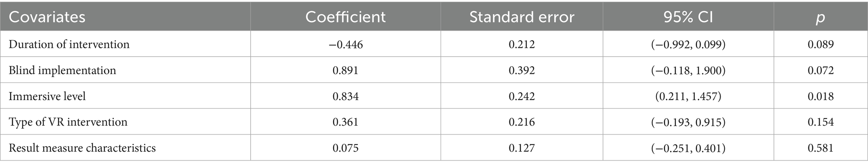
Task: Select the 95% CI column header
Action: pos(688,17)
